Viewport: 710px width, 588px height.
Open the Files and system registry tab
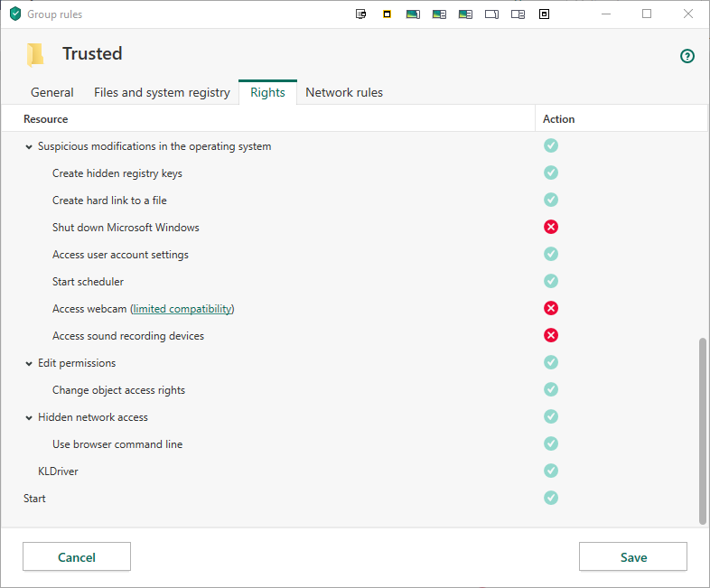pos(162,92)
